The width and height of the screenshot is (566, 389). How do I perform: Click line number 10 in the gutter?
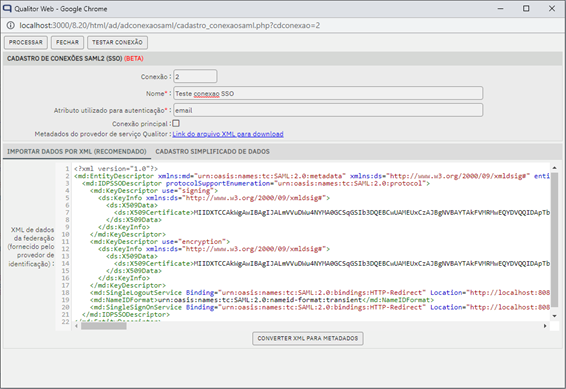click(x=65, y=234)
